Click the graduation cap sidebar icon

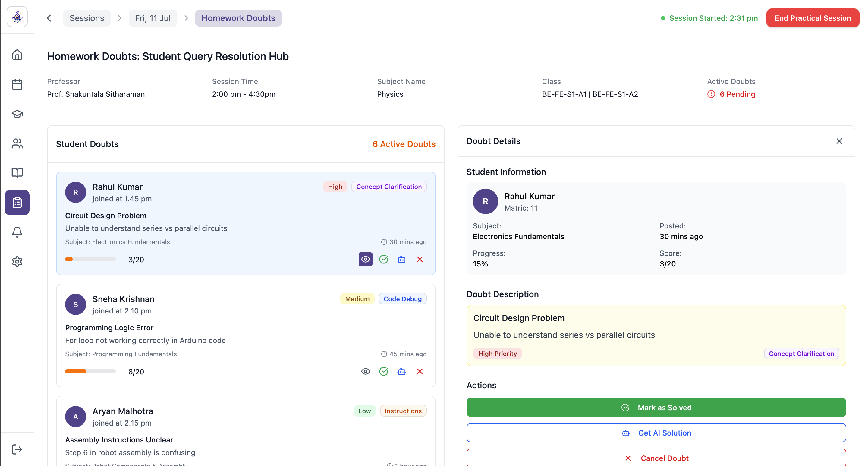pos(17,114)
